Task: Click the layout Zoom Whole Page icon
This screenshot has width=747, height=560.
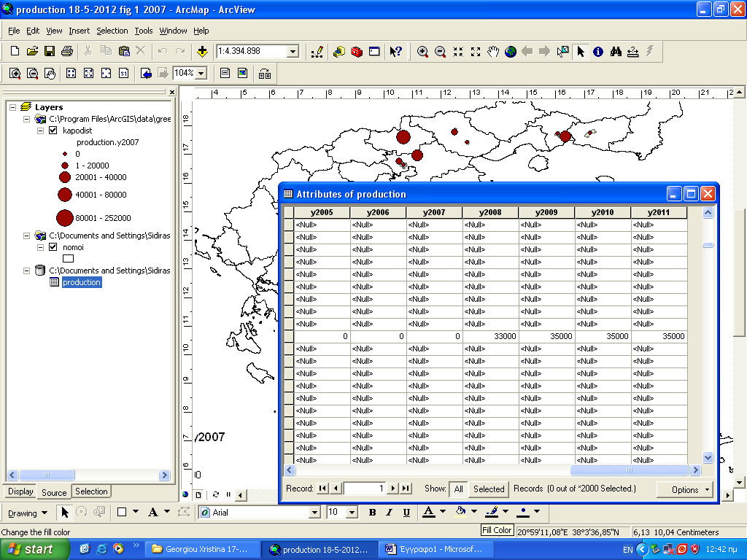Action: pyautogui.click(x=106, y=74)
